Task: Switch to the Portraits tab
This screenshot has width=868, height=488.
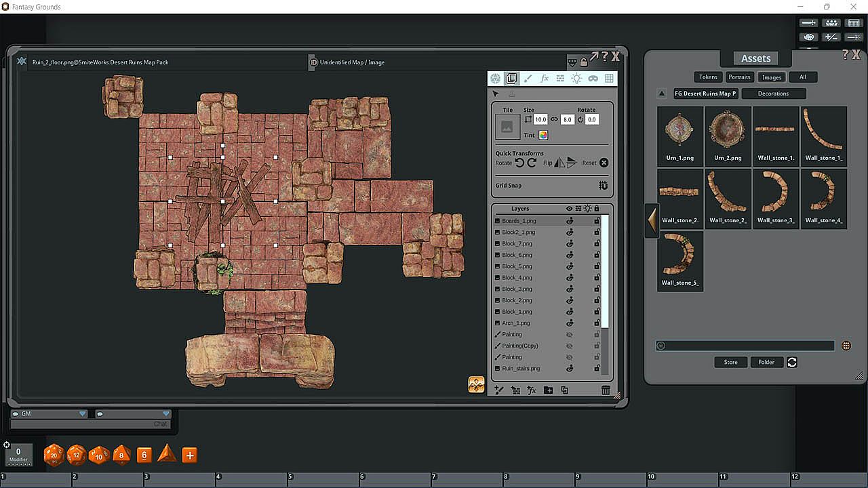Action: [739, 77]
